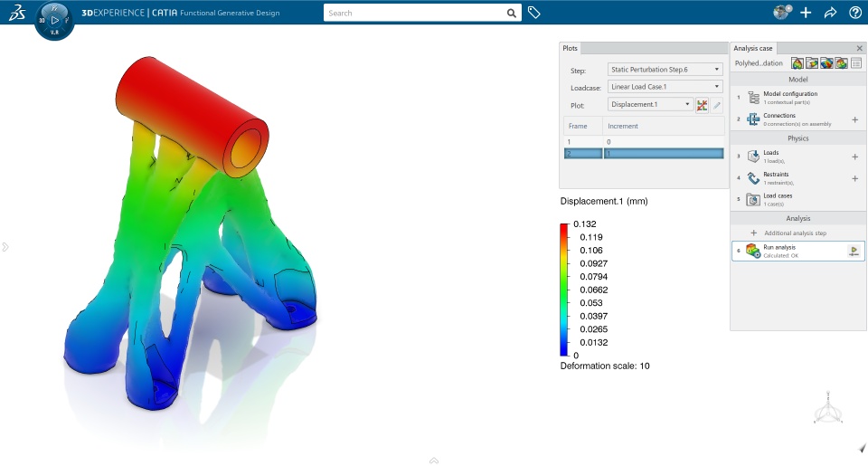
Task: Click first plot icon next to Polyhed..dation
Action: click(x=797, y=63)
